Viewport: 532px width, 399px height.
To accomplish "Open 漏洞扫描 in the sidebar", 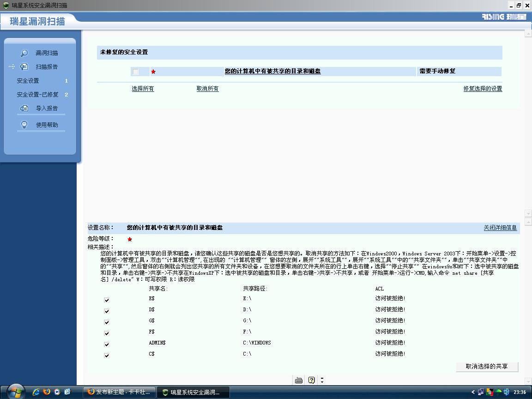I will [47, 53].
